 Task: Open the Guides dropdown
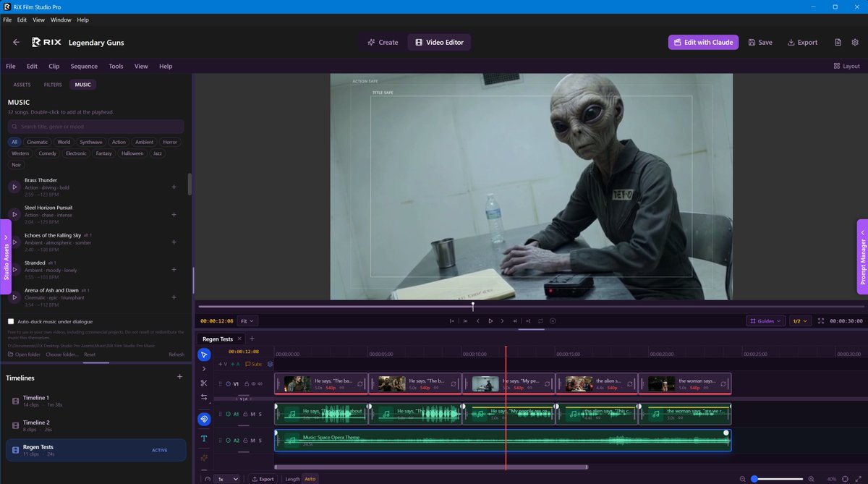(765, 320)
